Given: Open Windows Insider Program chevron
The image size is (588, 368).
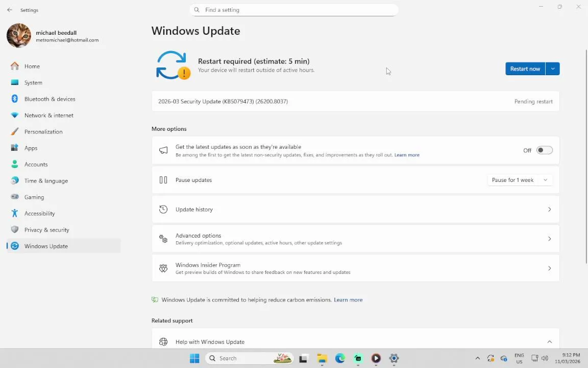Looking at the screenshot, I should point(549,268).
